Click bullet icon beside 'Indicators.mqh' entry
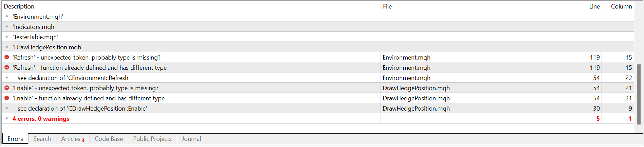 click(7, 27)
